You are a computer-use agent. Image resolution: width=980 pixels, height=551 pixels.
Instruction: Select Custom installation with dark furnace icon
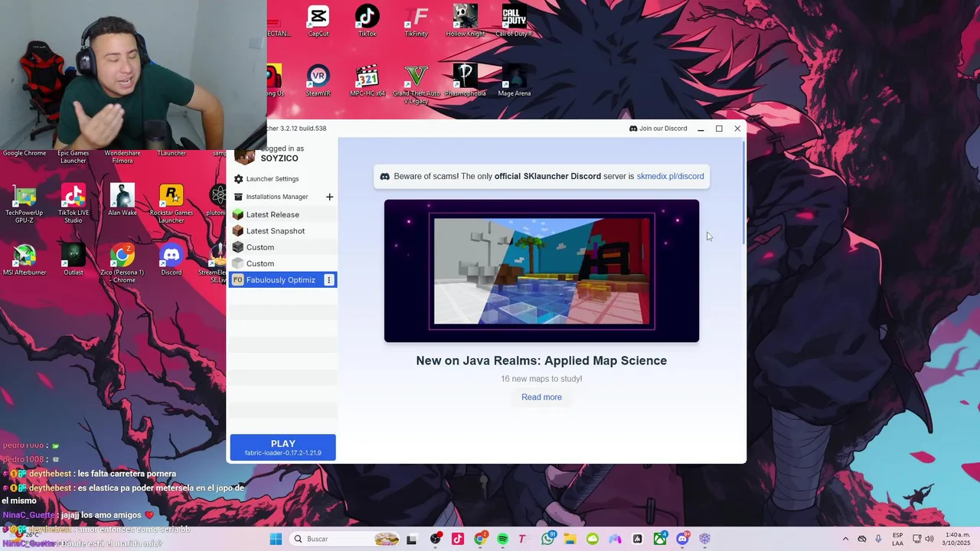click(283, 247)
